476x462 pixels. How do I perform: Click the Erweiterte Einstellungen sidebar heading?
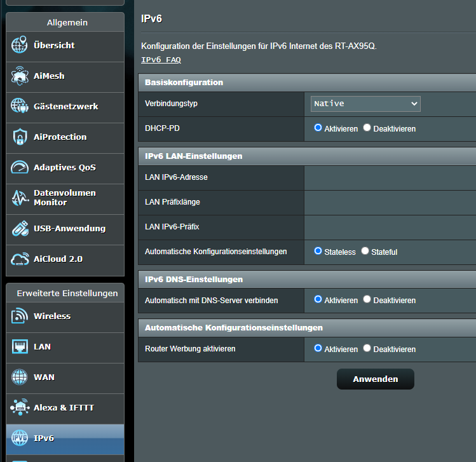coord(67,293)
